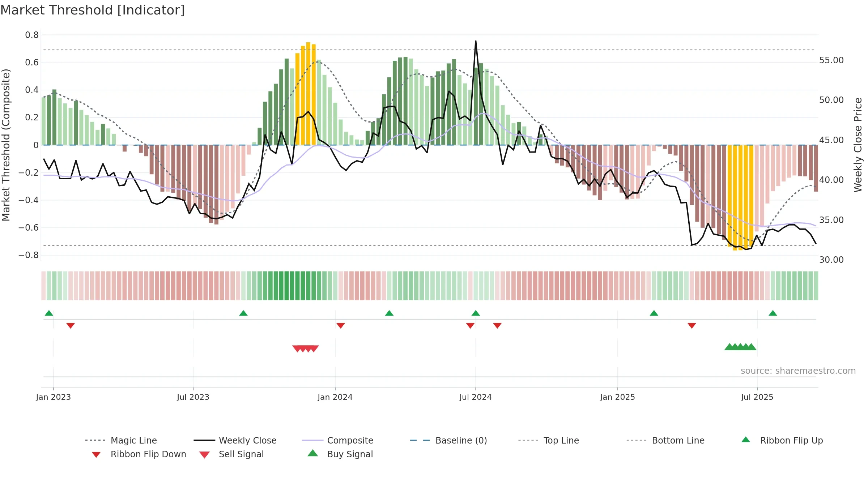The width and height of the screenshot is (868, 488).
Task: Click the red flip-down triangle at Jan 2024
Action: (341, 326)
